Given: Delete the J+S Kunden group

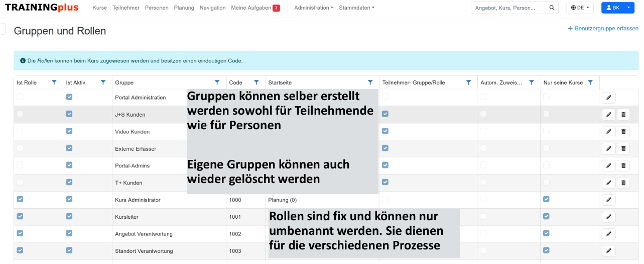Looking at the screenshot, I should (623, 115).
